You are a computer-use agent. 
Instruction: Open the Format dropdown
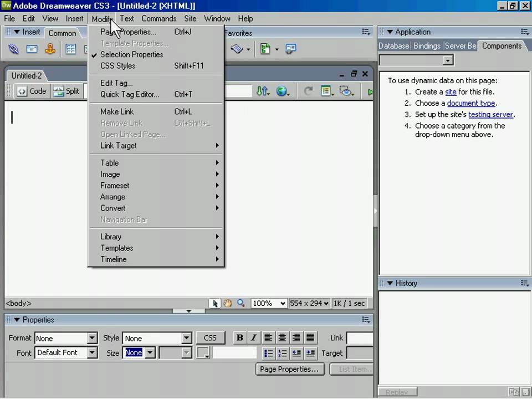(x=66, y=338)
